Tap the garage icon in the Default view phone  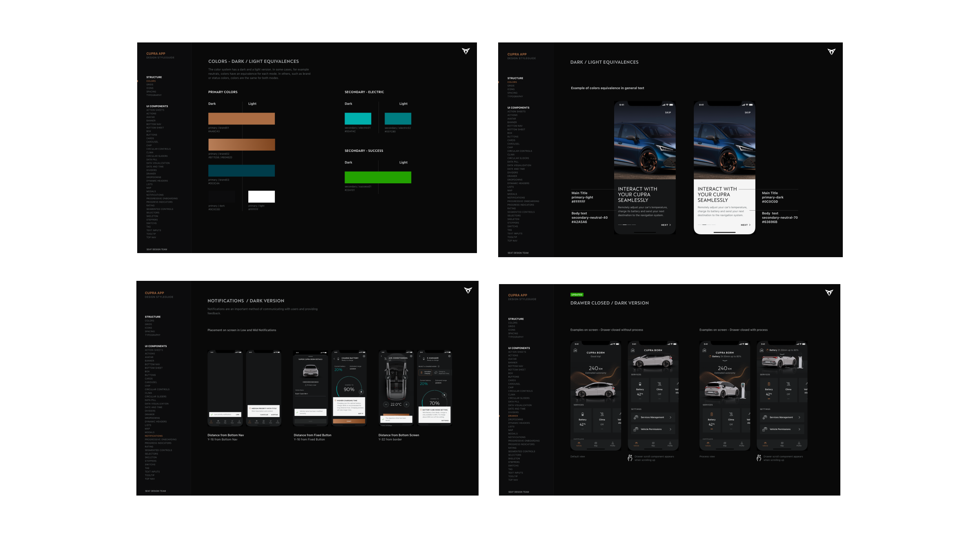575,350
